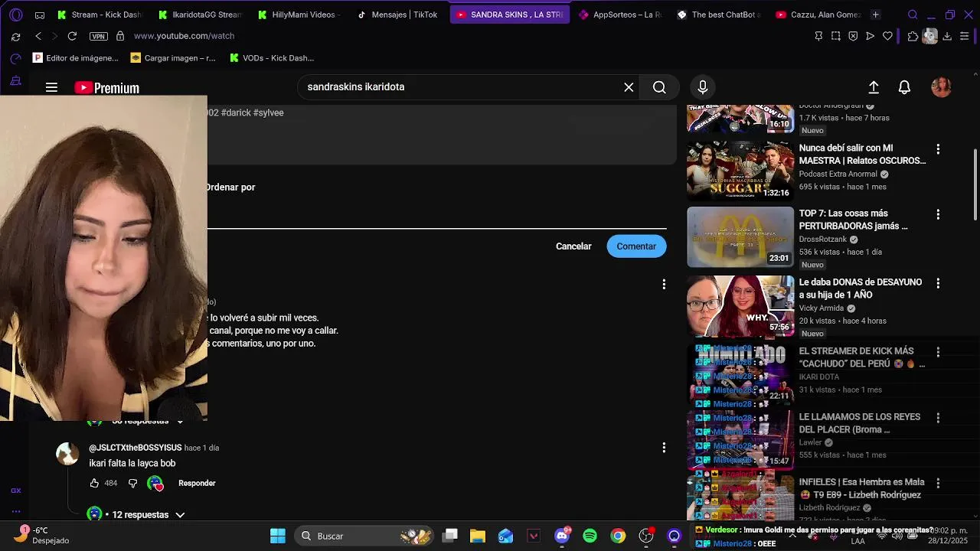Open options for 'Nunca debí salir con MI MAESTRA' video
980x551 pixels.
[x=938, y=149]
